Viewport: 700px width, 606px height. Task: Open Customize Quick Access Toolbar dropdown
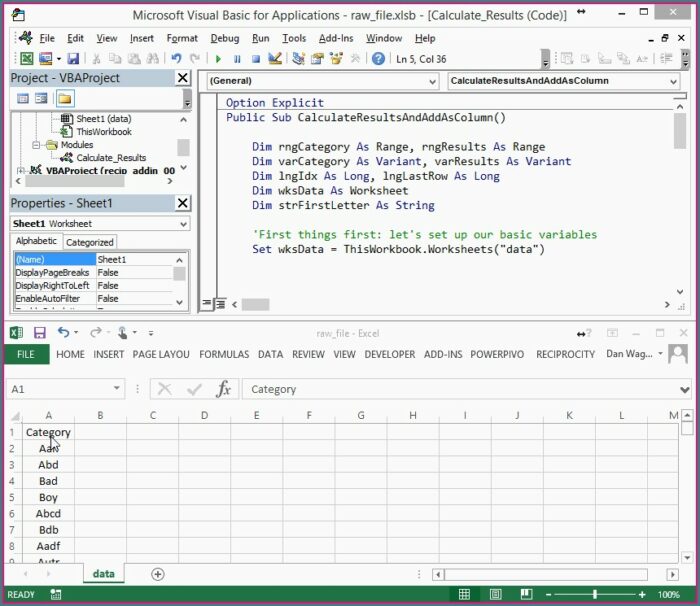tap(151, 333)
